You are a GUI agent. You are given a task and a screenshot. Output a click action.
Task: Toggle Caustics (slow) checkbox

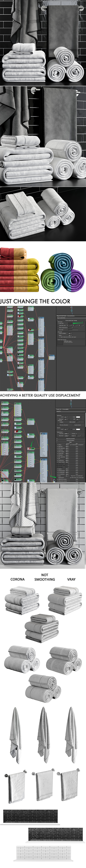(73, 425)
